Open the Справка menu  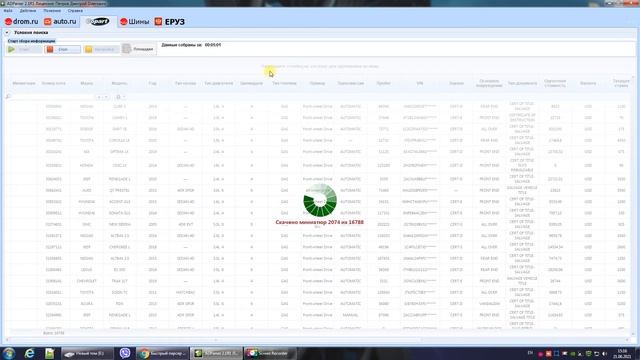(75, 11)
